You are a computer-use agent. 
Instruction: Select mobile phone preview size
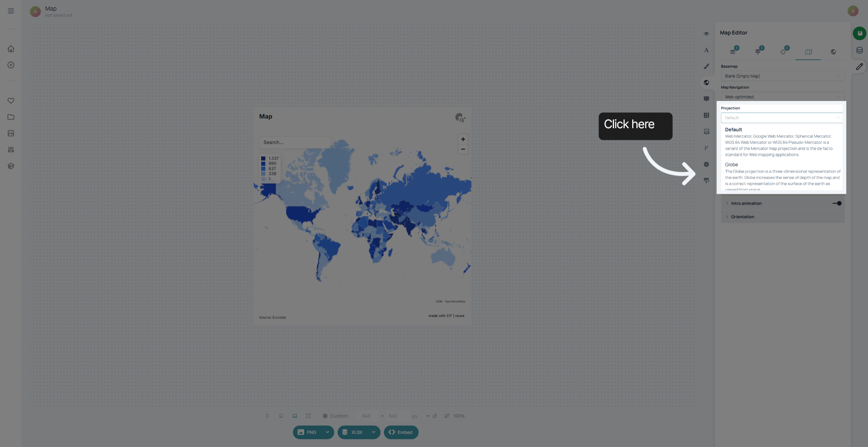(x=267, y=416)
